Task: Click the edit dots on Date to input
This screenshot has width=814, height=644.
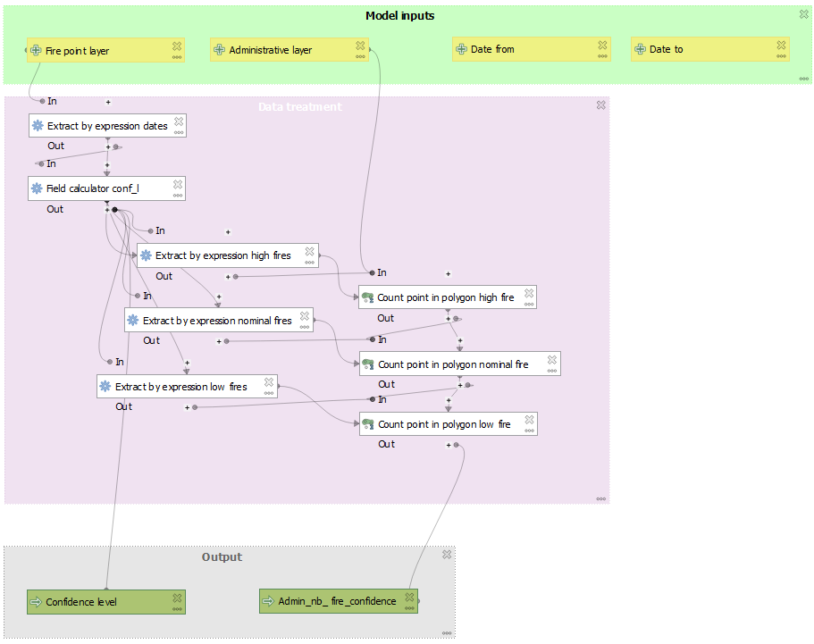Action: [782, 56]
